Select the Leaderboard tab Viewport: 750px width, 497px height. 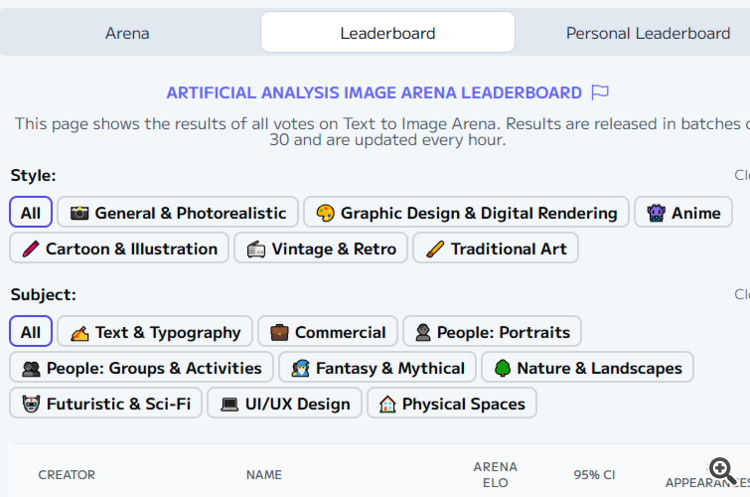pyautogui.click(x=388, y=33)
